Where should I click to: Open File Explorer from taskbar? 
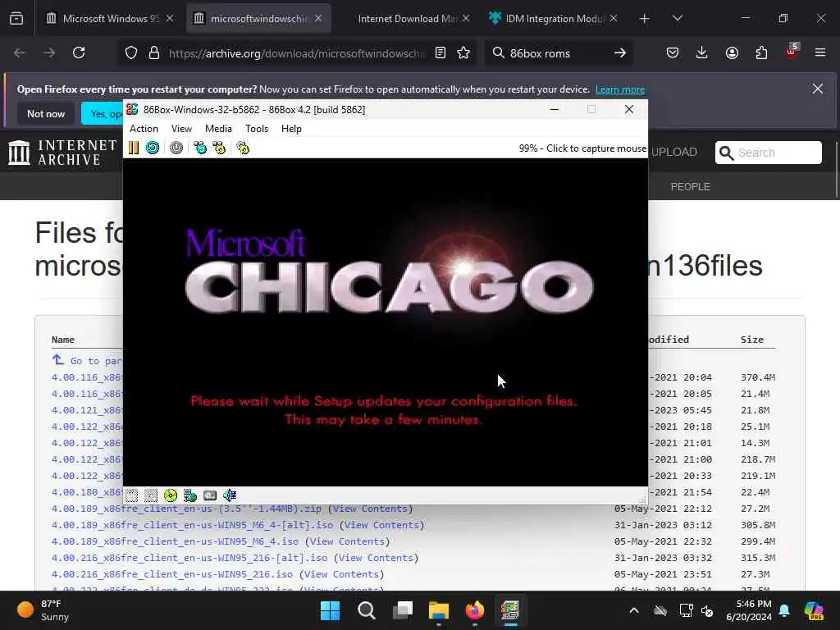coord(438,610)
